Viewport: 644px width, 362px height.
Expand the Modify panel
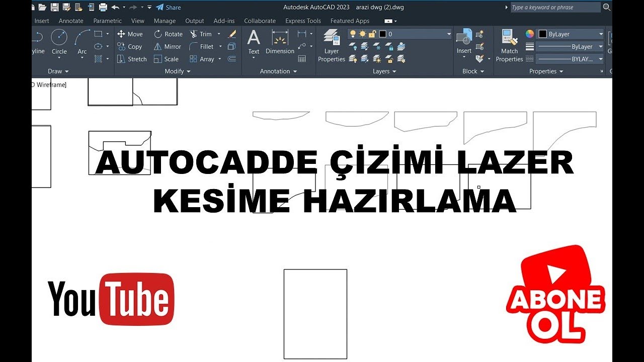click(x=178, y=71)
